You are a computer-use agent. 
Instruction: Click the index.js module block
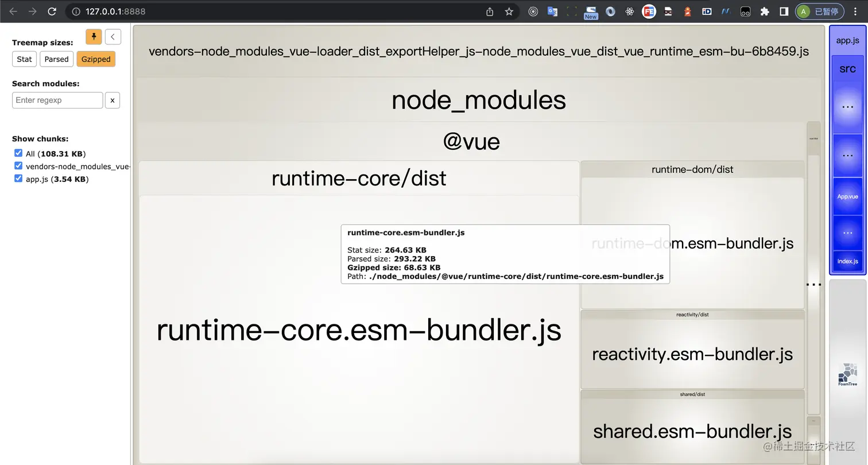point(848,261)
